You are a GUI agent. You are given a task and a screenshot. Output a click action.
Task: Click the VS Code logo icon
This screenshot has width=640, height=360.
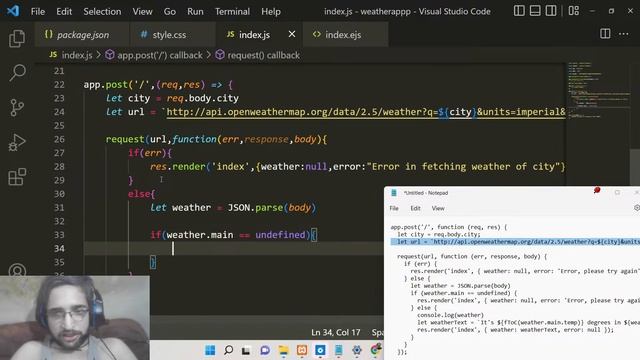[13, 11]
